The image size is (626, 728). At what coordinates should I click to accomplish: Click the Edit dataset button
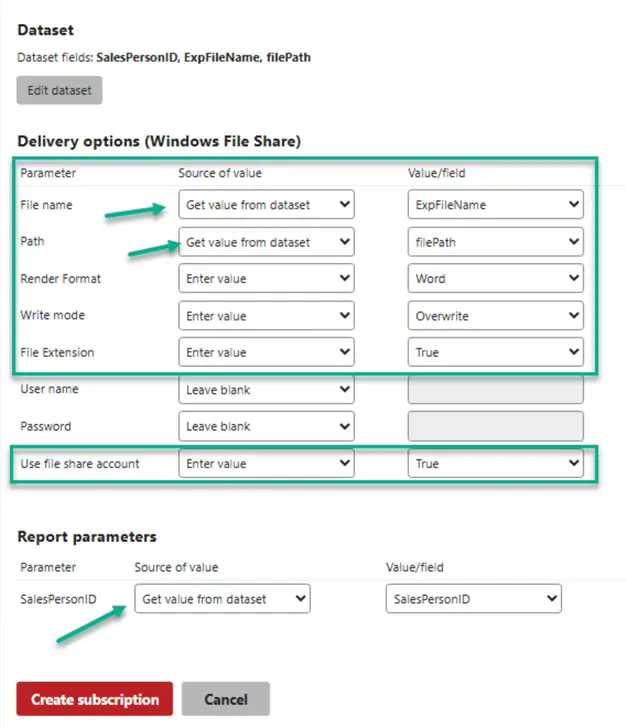(x=59, y=90)
